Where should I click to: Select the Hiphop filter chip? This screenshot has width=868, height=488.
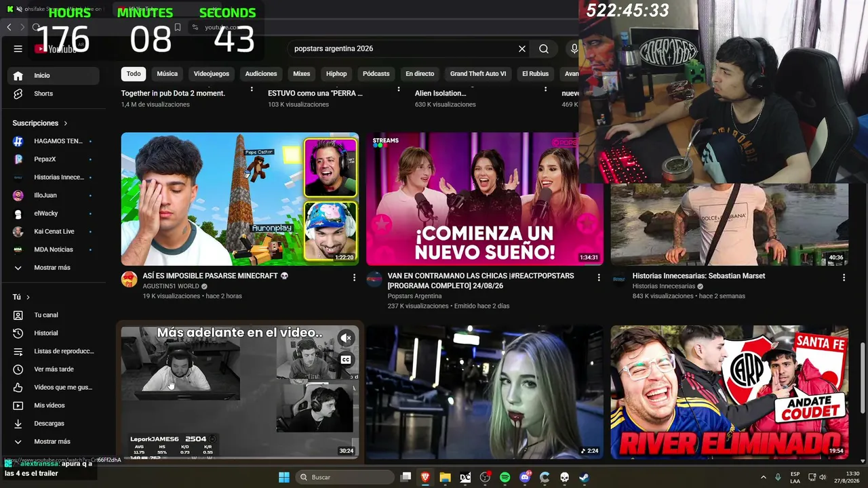tap(336, 74)
